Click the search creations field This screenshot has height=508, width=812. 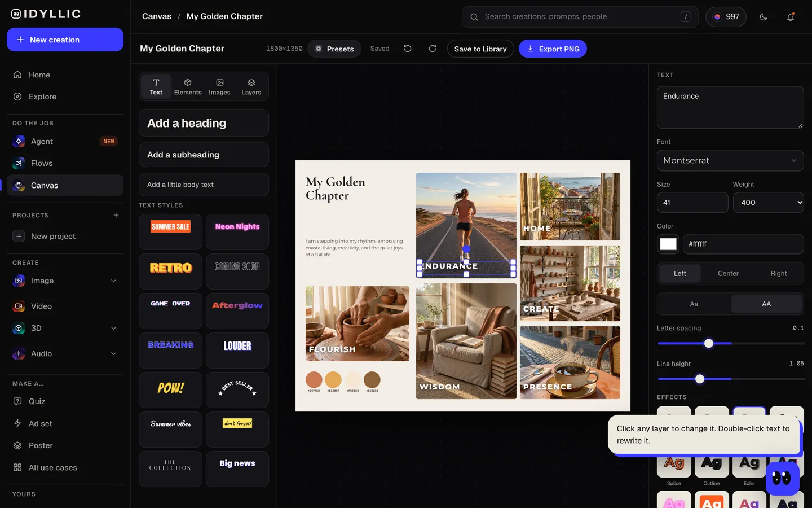point(580,17)
